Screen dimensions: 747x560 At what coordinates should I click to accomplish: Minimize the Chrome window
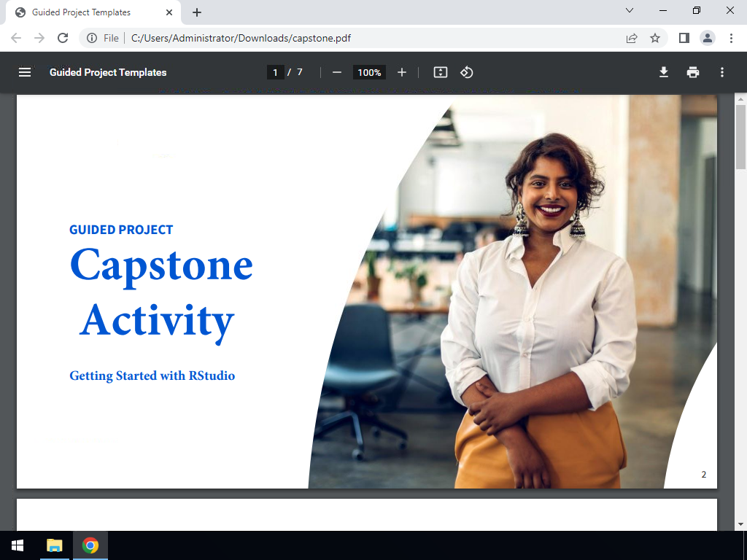point(662,10)
